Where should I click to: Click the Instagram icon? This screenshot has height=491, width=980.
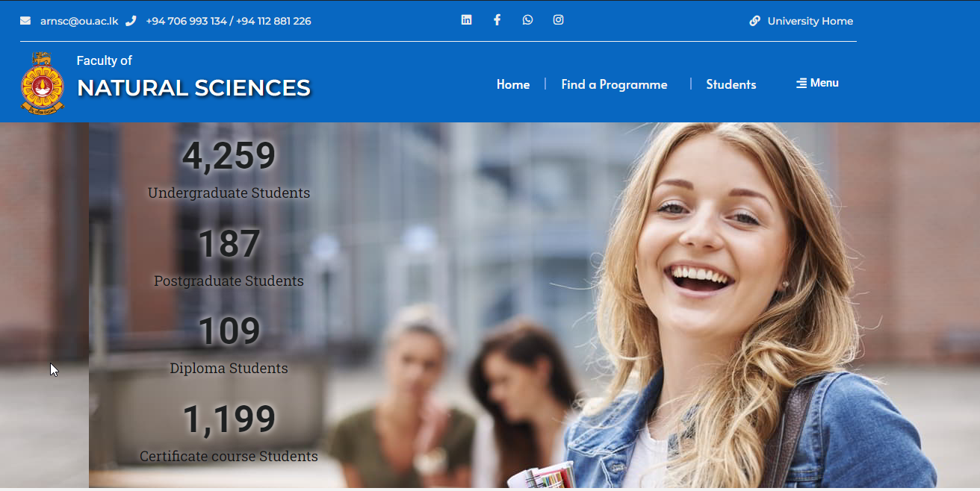558,20
